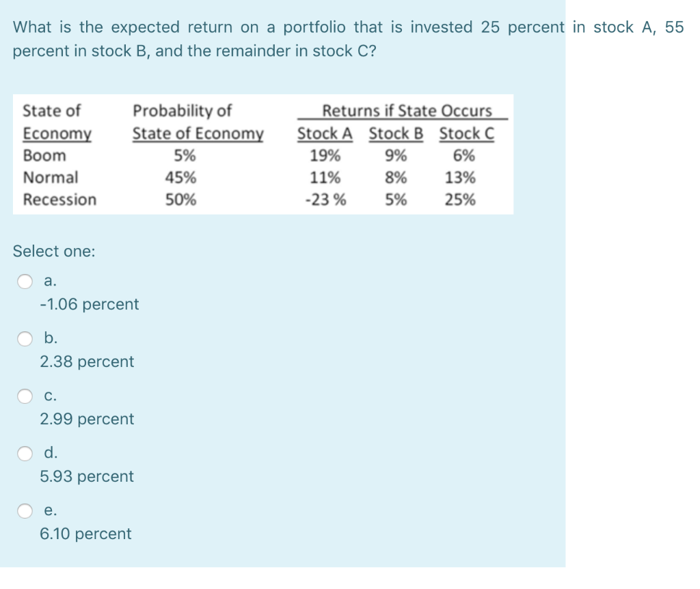The width and height of the screenshot is (700, 589).
Task: Click the answer text 5.93 percent
Action: point(86,476)
